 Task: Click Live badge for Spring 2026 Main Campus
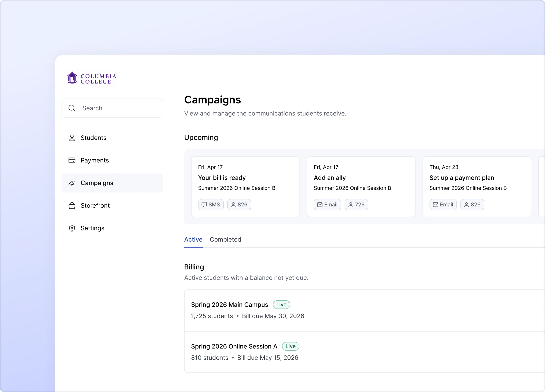[x=281, y=305]
